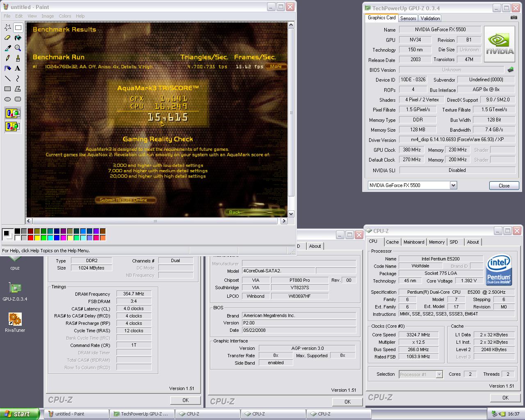
Task: Open the Mainboard tab in front CPU-Z
Action: coord(414,242)
